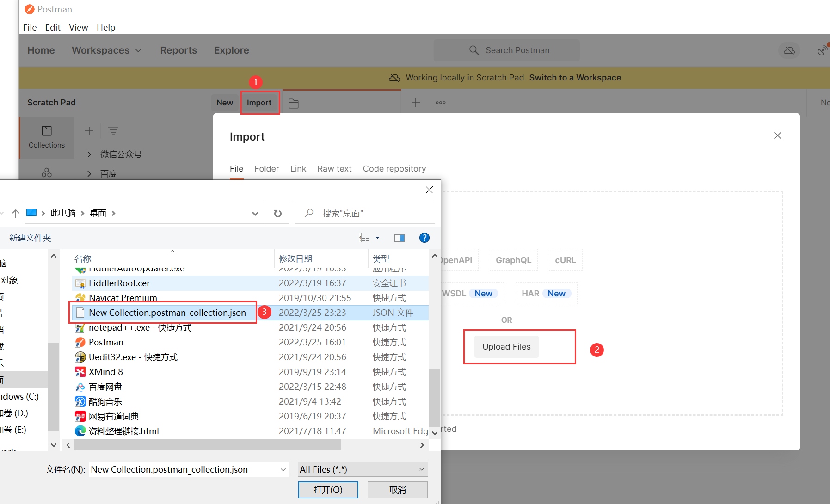
Task: Click the view layout icon in file dialog
Action: [x=364, y=238]
